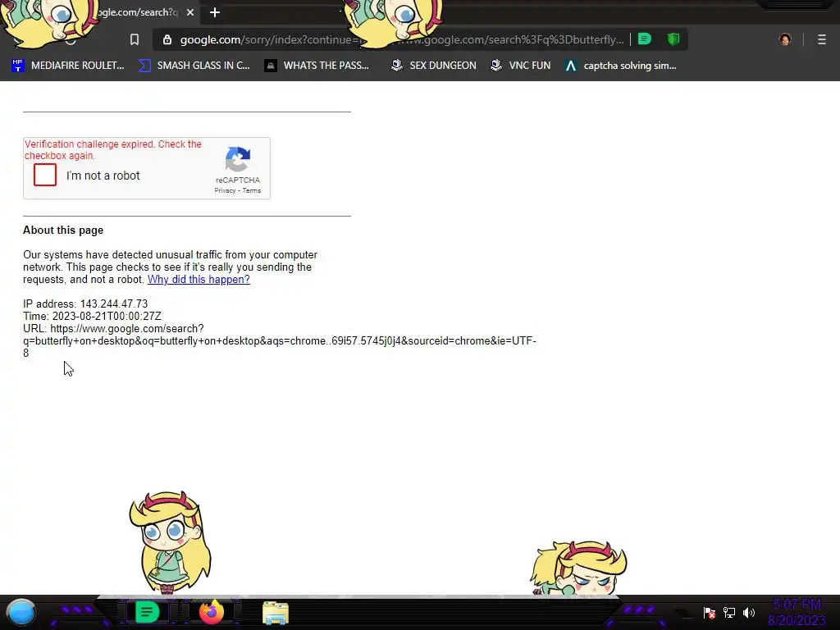840x630 pixels.
Task: Launch Firefox from the taskbar
Action: click(x=212, y=612)
